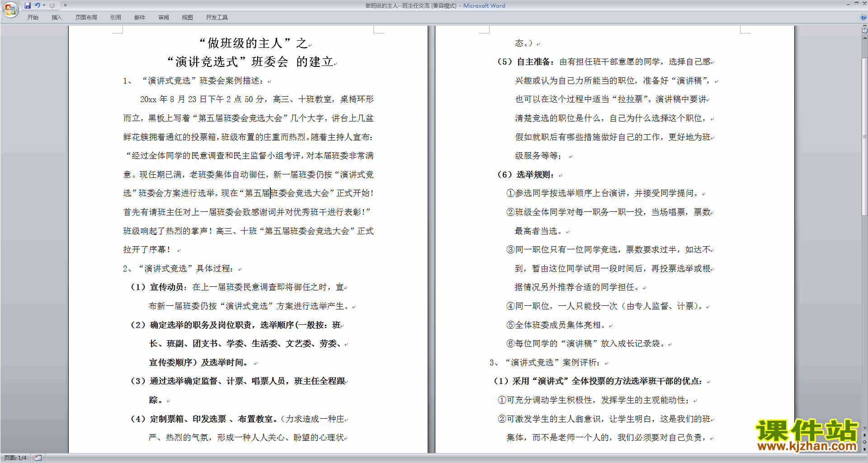Click the line ending 拉开了序幕！
The height and width of the screenshot is (463, 868).
pos(147,249)
